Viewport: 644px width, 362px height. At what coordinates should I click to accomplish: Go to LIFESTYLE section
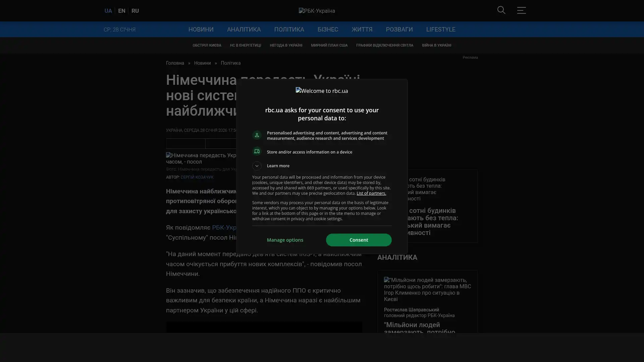pyautogui.click(x=440, y=29)
